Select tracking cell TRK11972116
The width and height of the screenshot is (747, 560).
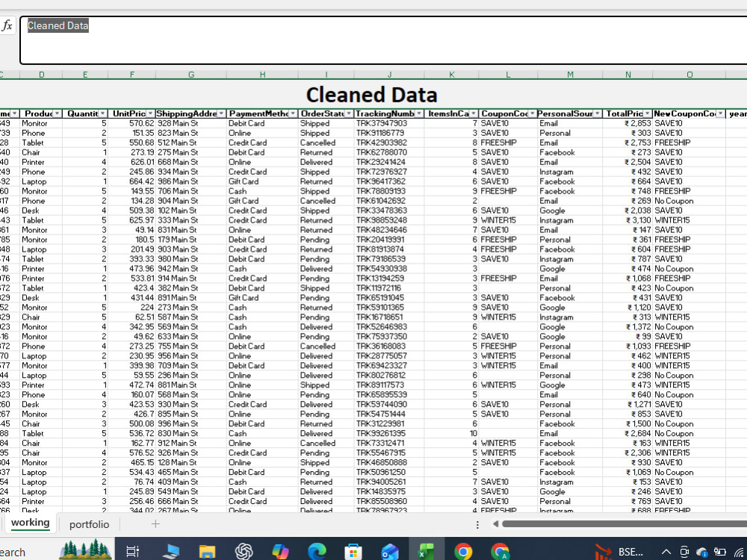point(389,288)
